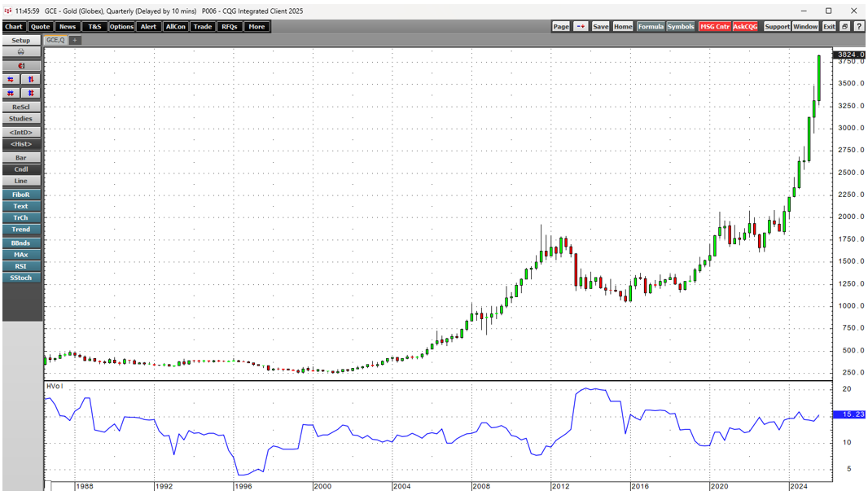This screenshot has height=495, width=868.
Task: Click the 15.23 HVol value label
Action: coord(850,414)
